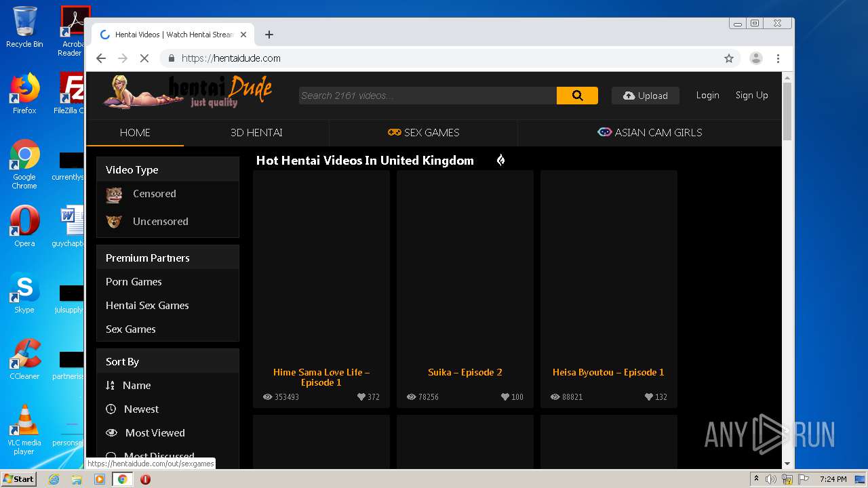Click the Opera taskbar icon
Viewport: 868px width, 488px height.
[x=145, y=479]
